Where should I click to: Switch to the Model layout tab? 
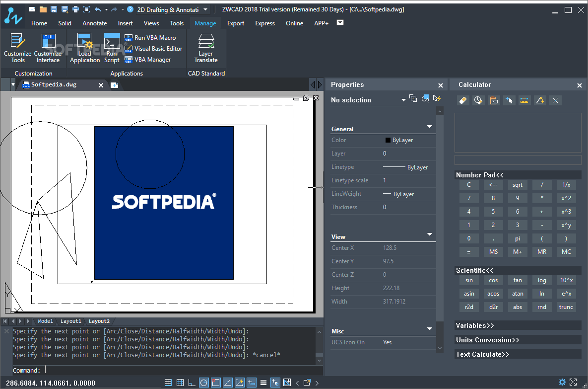[x=45, y=321]
